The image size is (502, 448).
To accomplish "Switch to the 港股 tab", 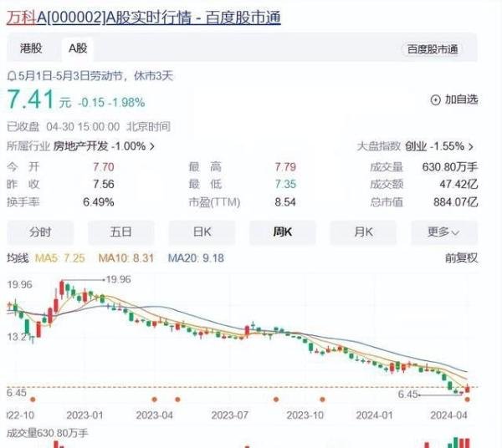I will pos(31,48).
